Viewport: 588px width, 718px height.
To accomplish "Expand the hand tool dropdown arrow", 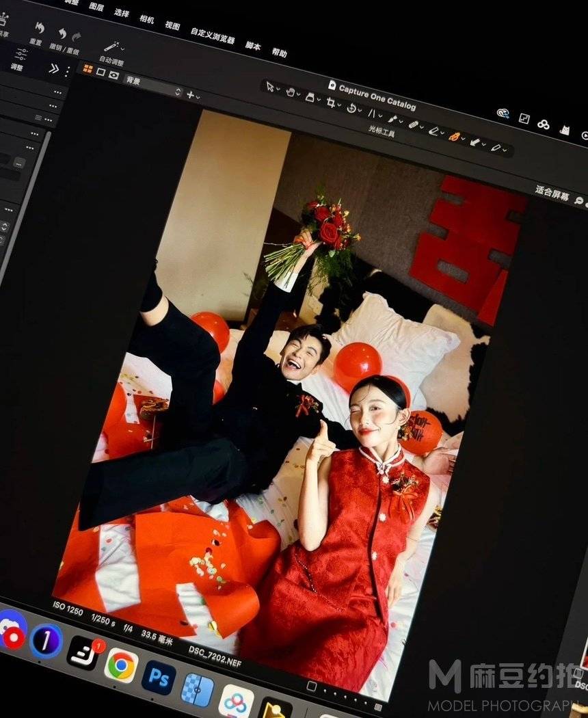I will [x=298, y=95].
